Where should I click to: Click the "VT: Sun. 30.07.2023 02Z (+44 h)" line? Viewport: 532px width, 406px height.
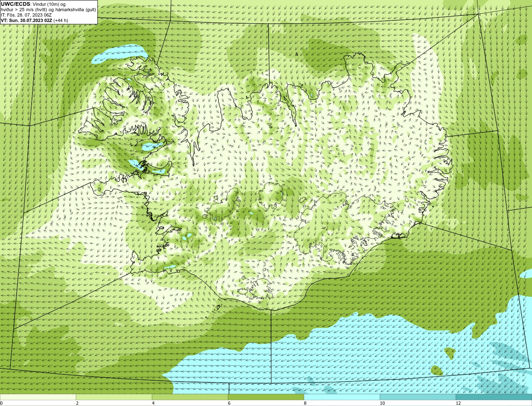(x=34, y=20)
